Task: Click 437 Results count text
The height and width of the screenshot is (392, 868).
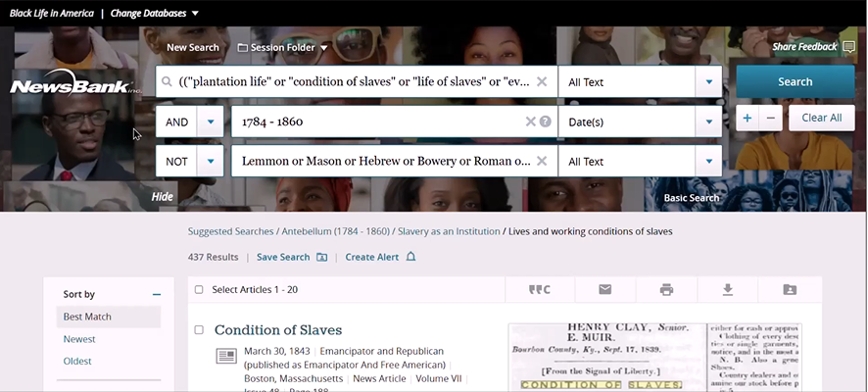Action: (214, 257)
